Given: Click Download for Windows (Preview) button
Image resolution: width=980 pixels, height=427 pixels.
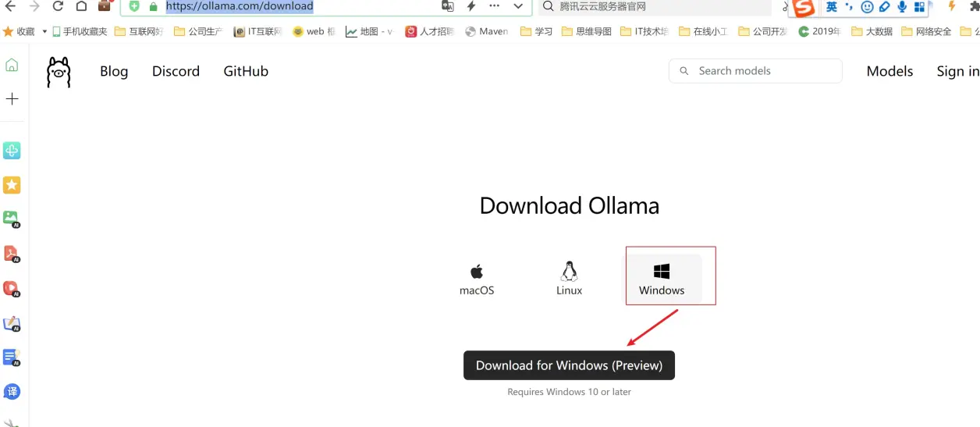Looking at the screenshot, I should (x=569, y=365).
